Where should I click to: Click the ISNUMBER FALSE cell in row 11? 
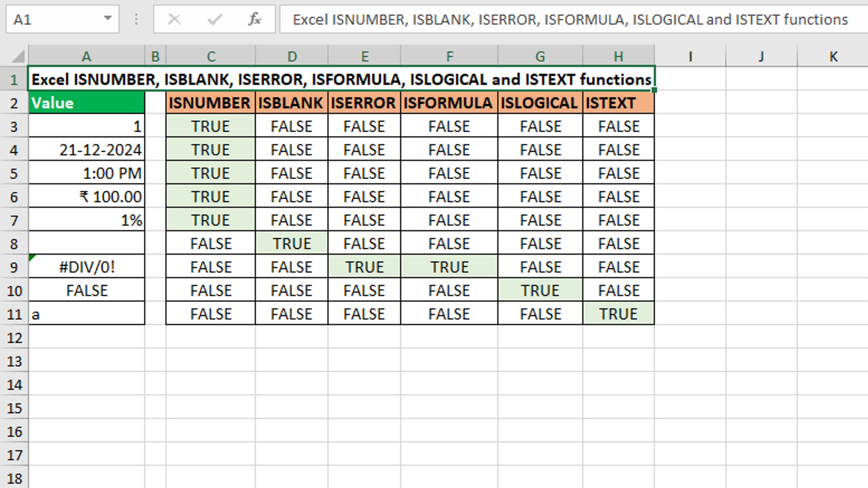coord(211,314)
